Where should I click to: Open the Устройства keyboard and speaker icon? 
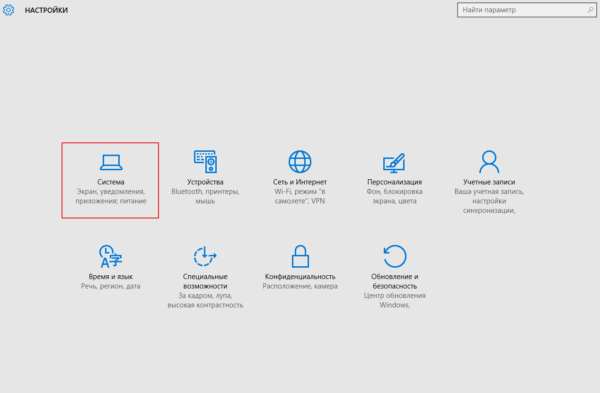tap(205, 161)
